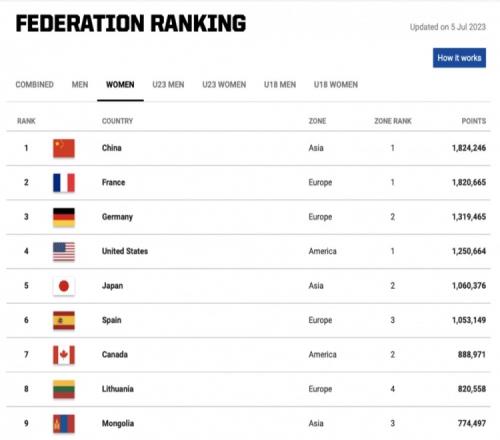Click the Lithuania flag icon
The width and height of the screenshot is (500, 440).
64,389
